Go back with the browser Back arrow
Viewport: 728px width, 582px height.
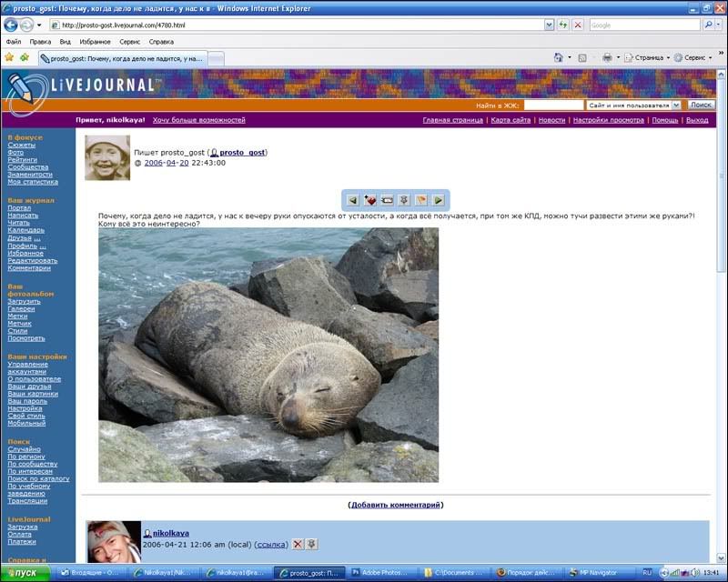(x=11, y=25)
